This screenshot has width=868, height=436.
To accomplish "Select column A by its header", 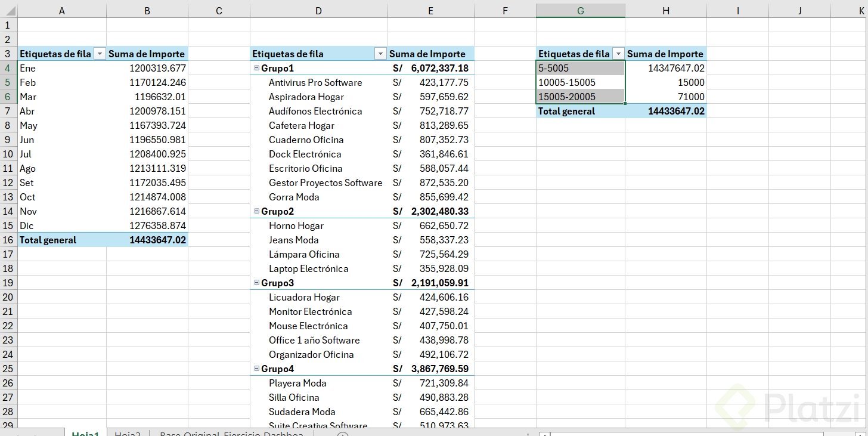I will pyautogui.click(x=62, y=10).
